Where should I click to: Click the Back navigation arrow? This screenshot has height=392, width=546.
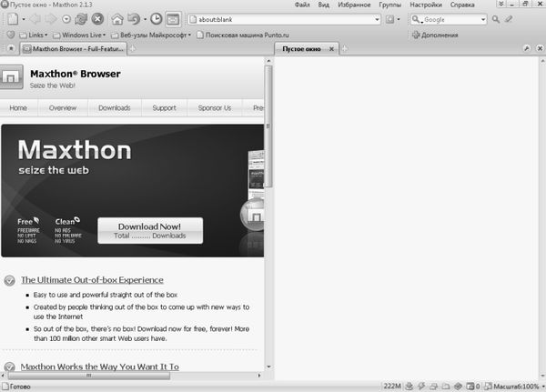tap(35, 18)
